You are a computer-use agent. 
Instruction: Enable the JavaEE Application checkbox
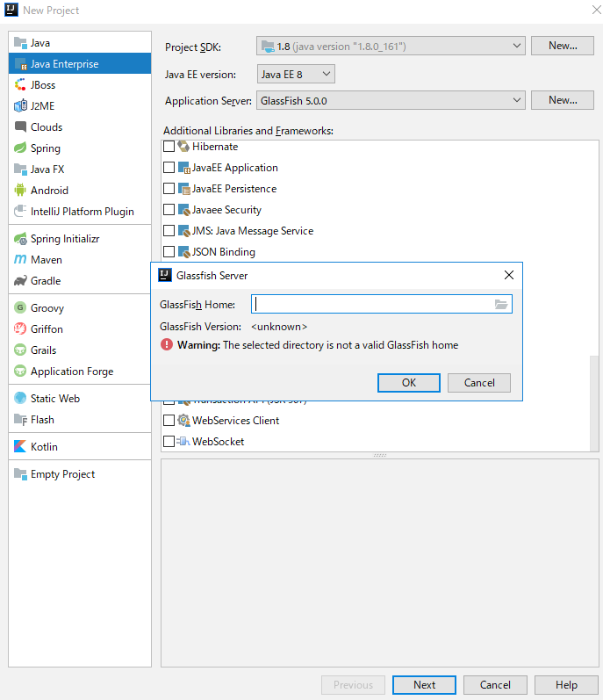(x=169, y=168)
